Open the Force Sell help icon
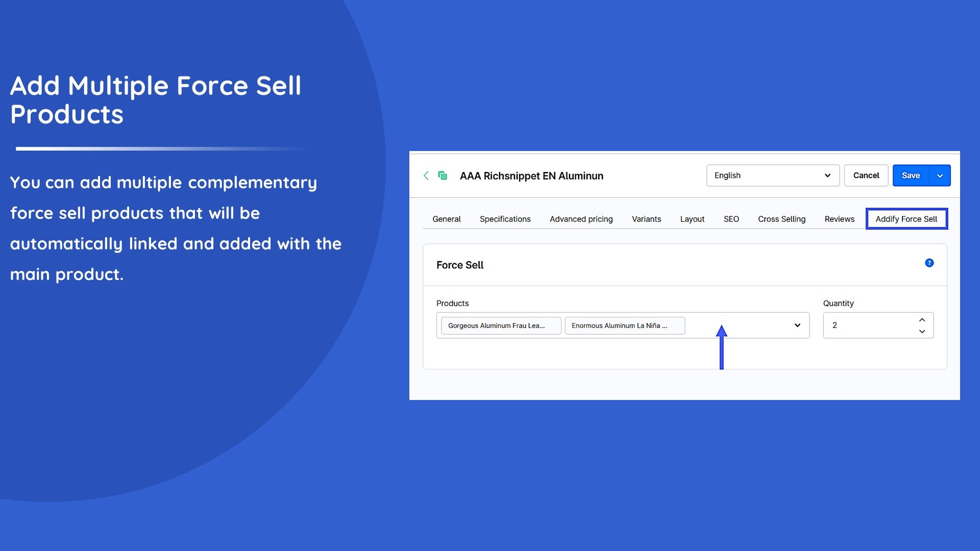Image resolution: width=980 pixels, height=551 pixels. tap(929, 263)
